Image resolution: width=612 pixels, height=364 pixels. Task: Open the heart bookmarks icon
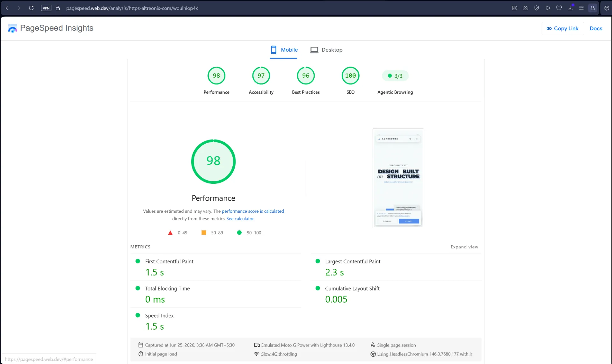tap(559, 8)
